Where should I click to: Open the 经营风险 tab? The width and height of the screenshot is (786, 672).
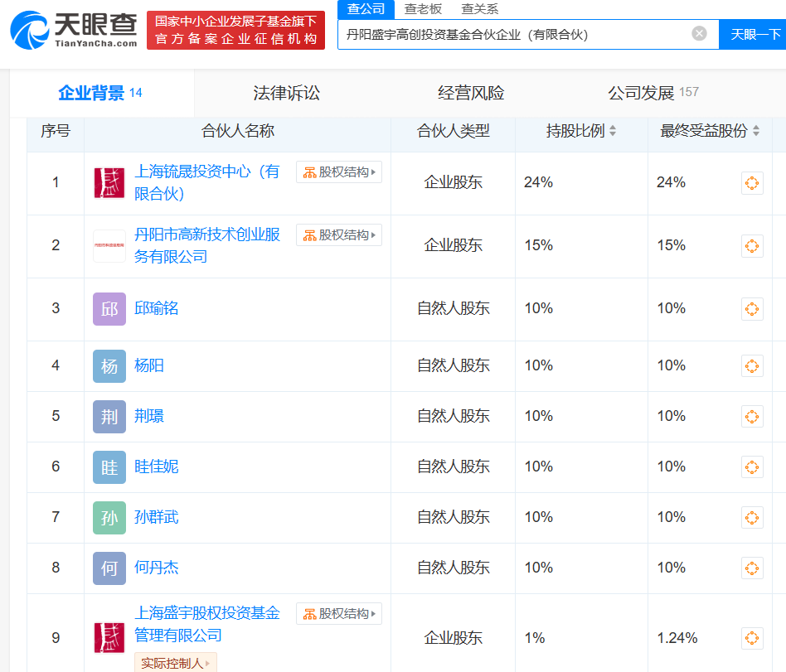[x=471, y=93]
